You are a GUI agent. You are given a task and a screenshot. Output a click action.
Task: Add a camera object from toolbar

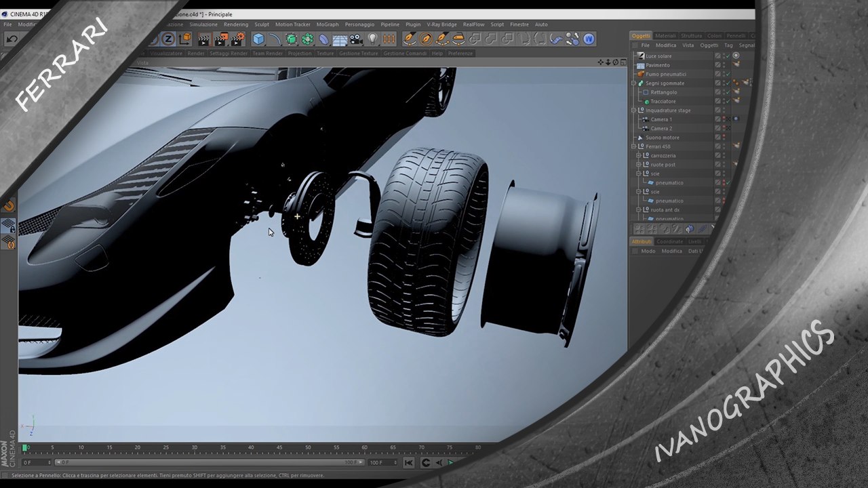[x=356, y=39]
